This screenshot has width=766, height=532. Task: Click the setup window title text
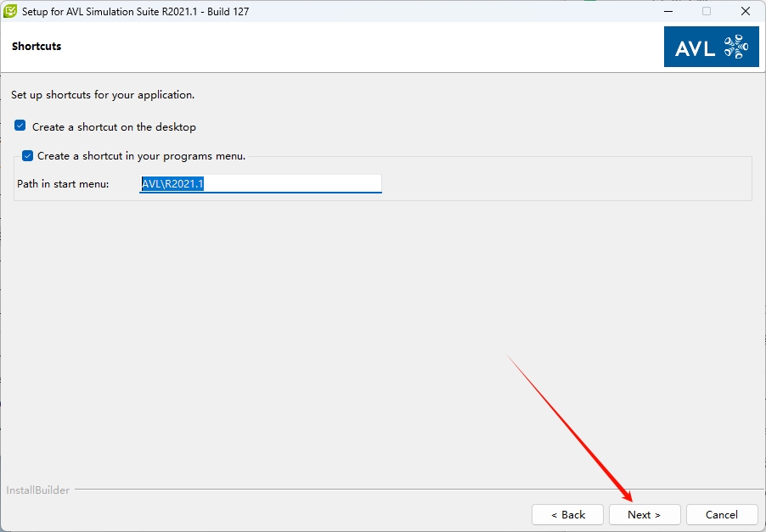[x=136, y=12]
